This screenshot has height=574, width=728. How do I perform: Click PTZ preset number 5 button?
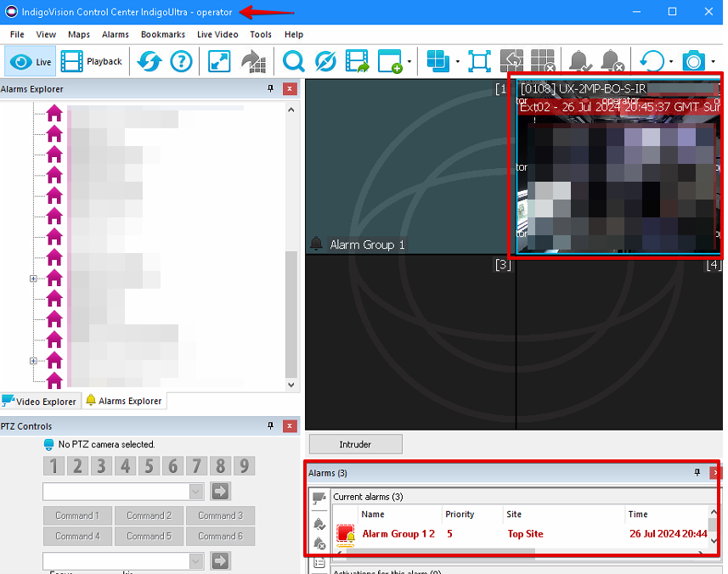[149, 465]
